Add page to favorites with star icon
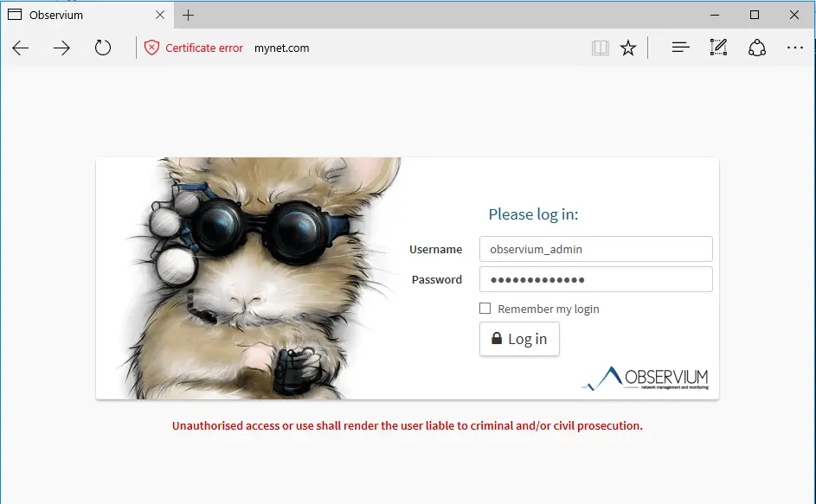Screen dimensions: 816x504 (628, 48)
